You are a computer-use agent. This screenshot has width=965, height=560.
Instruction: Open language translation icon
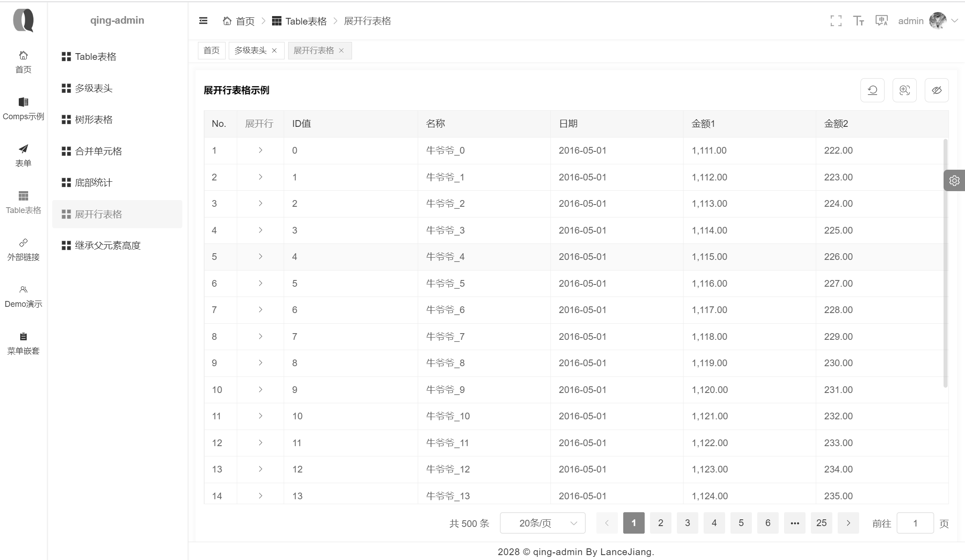tap(881, 21)
